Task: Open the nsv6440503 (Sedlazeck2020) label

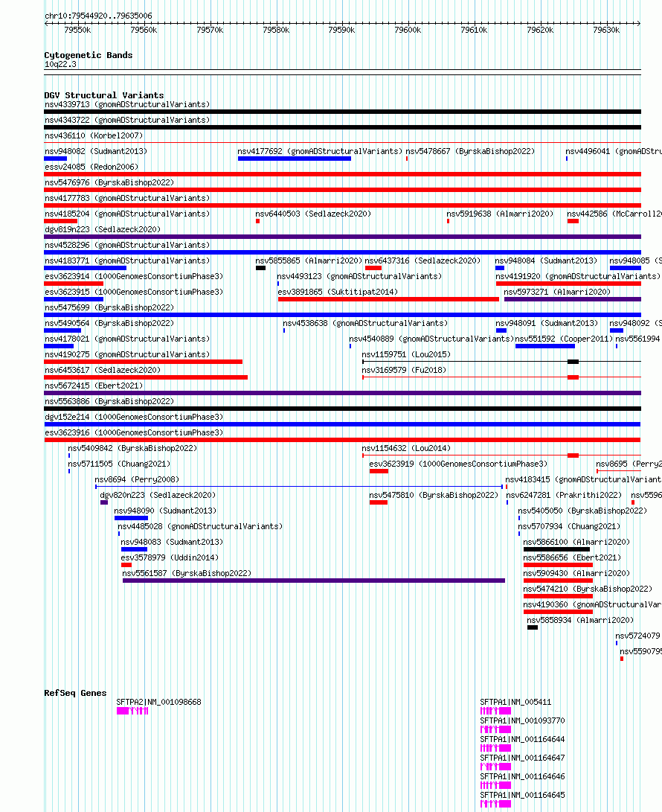Action: click(x=313, y=214)
